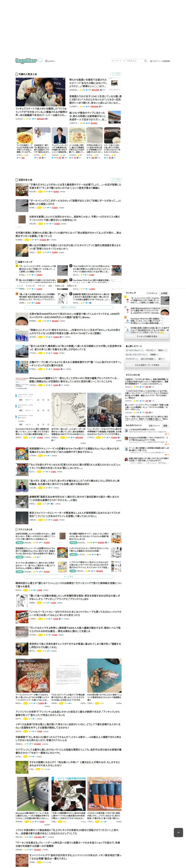Open the フィギュアスケートで金メダル article title
The width and height of the screenshot is (186, 868).
tap(41, 112)
